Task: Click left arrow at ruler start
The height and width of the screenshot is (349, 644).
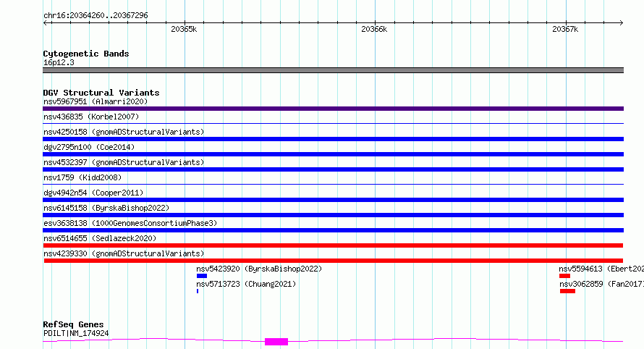Action: [x=45, y=22]
